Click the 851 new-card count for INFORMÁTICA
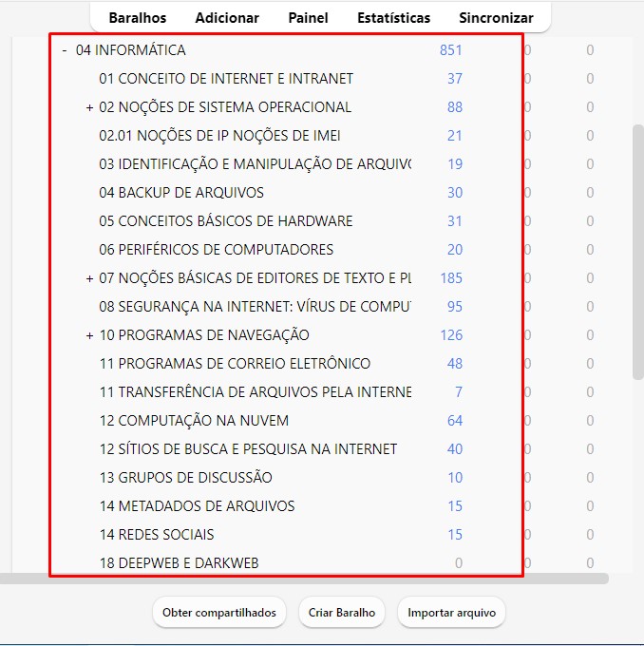The height and width of the screenshot is (646, 644). [x=451, y=50]
